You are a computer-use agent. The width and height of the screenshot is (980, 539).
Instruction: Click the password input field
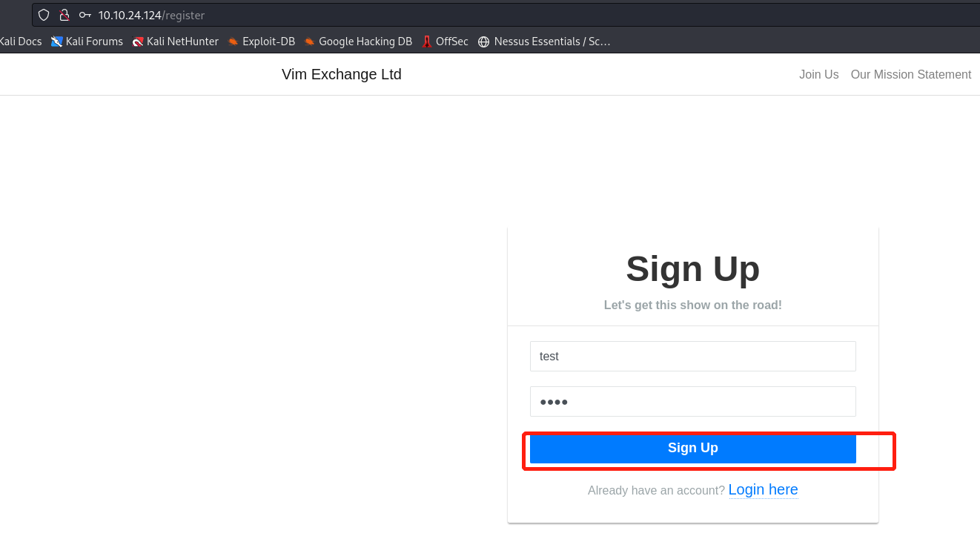click(692, 402)
